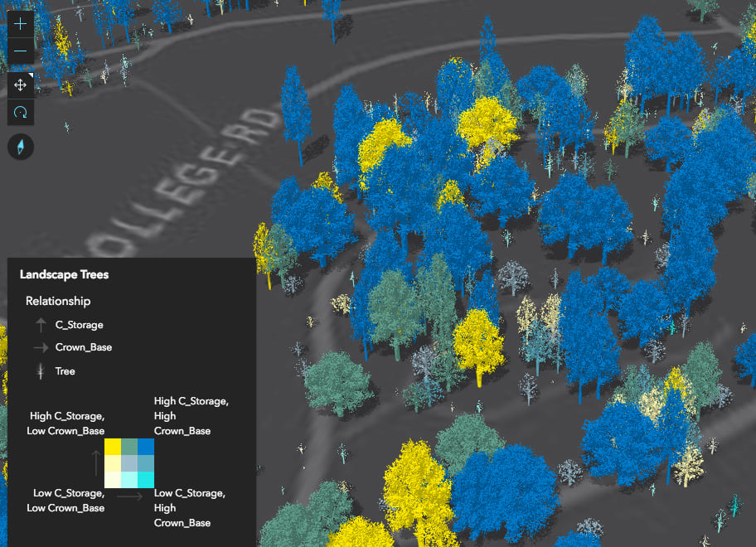Click the C_Storage up arrow icon

click(x=41, y=325)
